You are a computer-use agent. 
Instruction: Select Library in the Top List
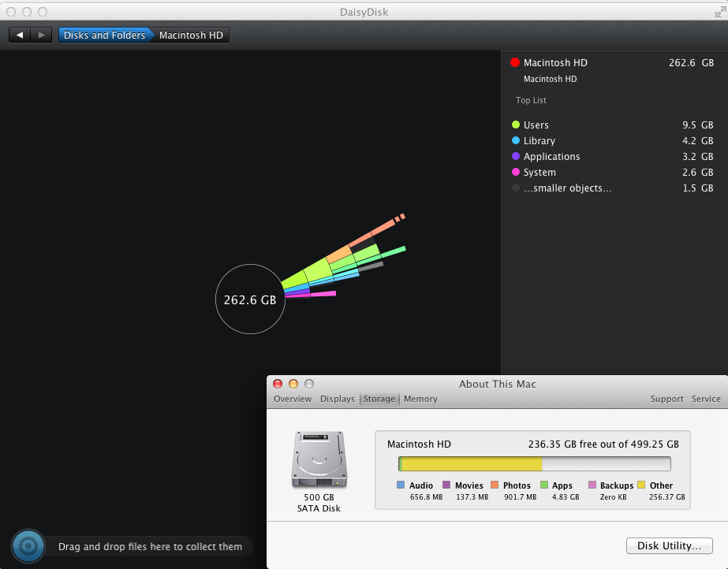[x=612, y=141]
